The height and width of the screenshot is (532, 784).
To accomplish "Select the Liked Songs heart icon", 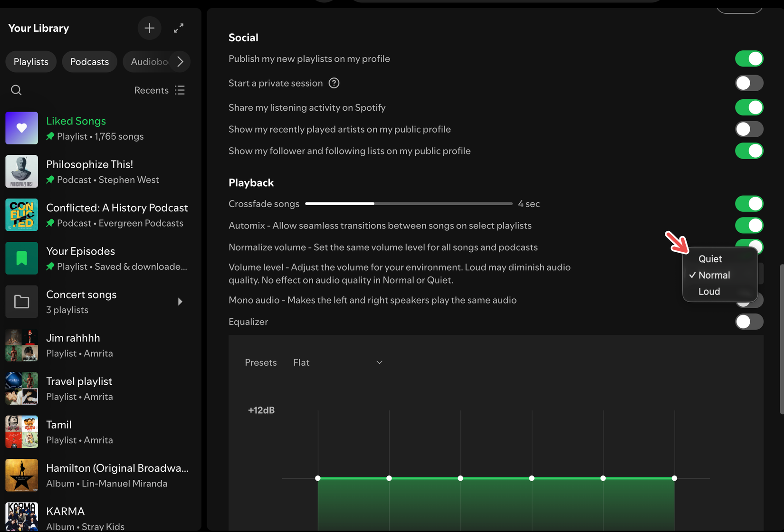I will click(21, 128).
